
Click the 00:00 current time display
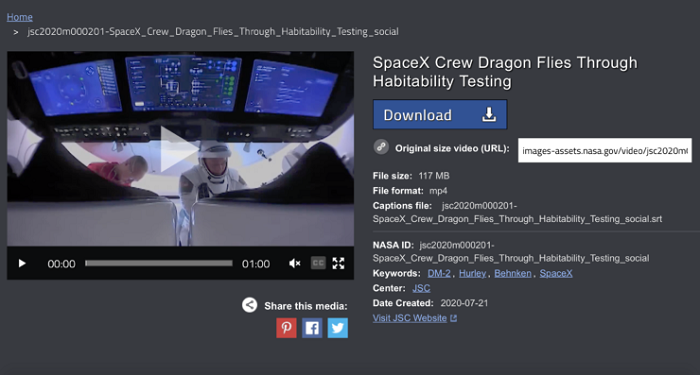click(61, 264)
